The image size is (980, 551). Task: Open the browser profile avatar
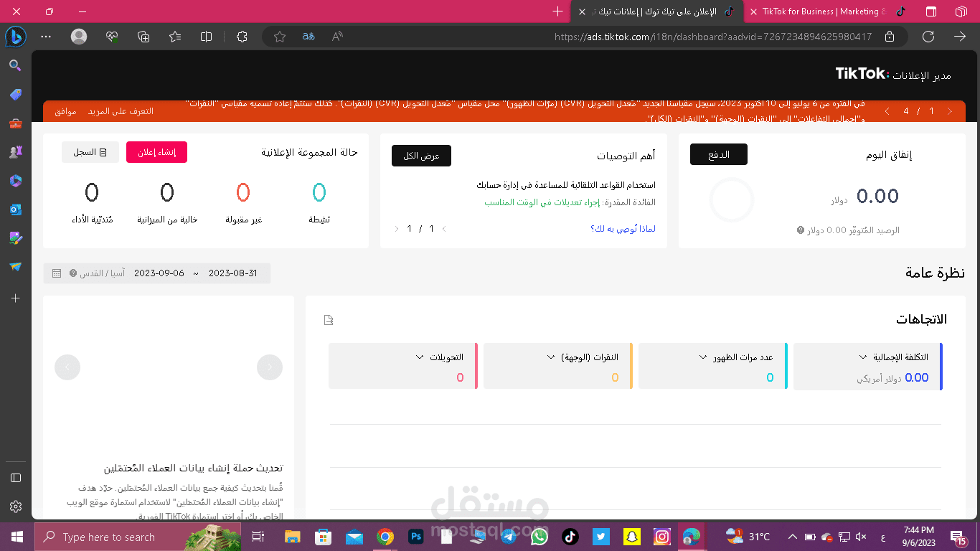[79, 37]
